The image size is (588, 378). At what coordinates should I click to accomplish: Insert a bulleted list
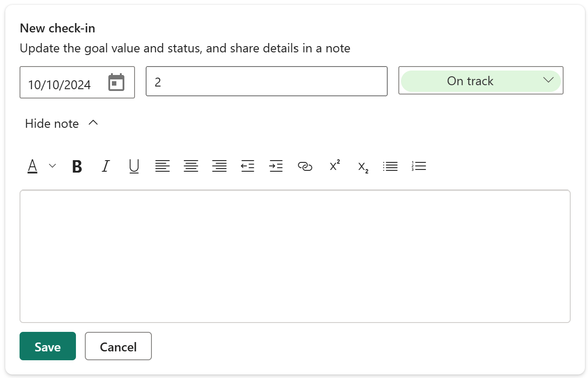click(390, 166)
